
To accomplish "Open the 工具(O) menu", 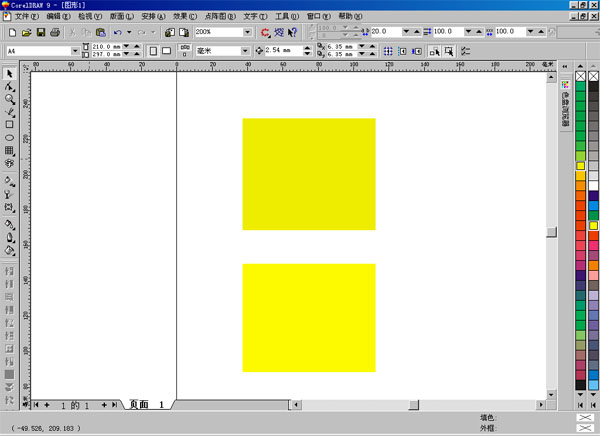I will 287,16.
